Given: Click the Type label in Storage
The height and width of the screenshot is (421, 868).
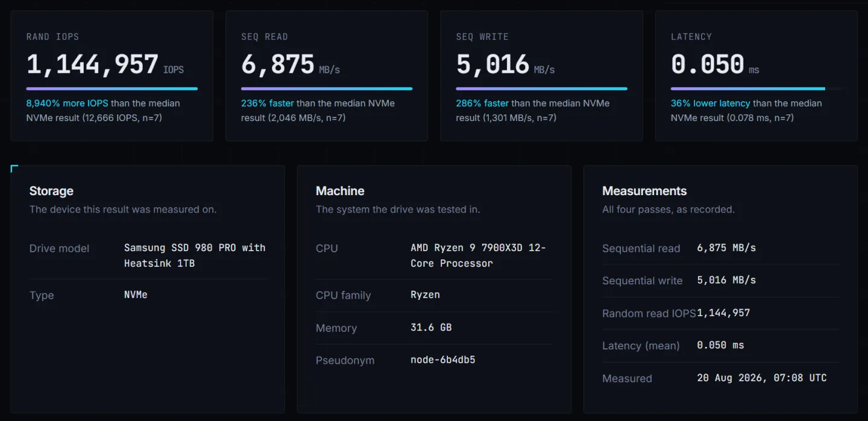Looking at the screenshot, I should 42,295.
